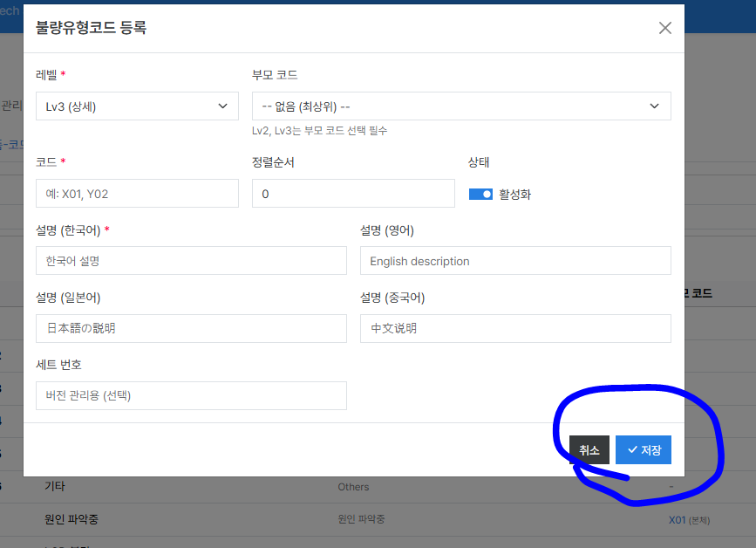The image size is (756, 548).
Task: Click the 불량유형코드 등록 dialog title
Action: pos(91,28)
